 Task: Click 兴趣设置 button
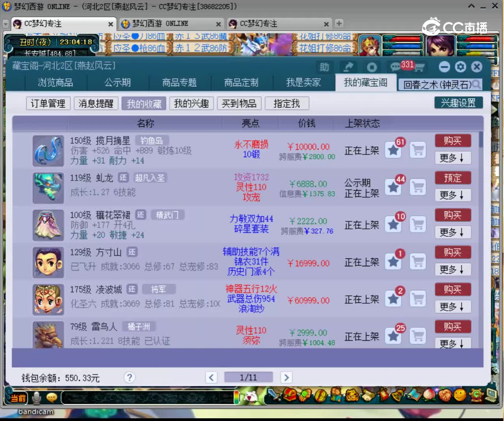tap(458, 103)
